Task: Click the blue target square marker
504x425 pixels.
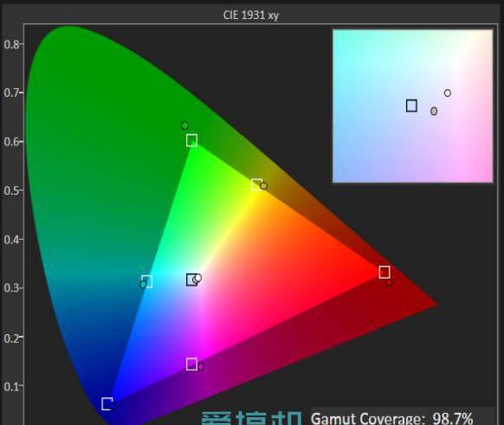Action: (107, 404)
